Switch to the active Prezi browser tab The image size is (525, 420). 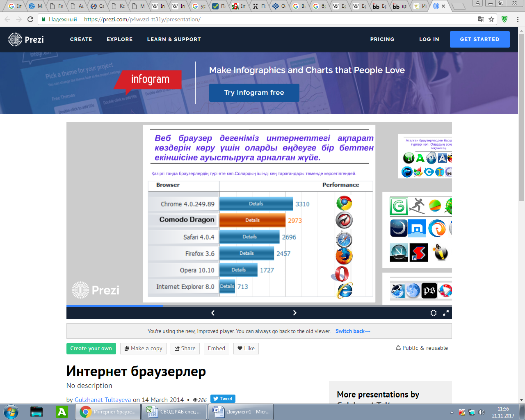[439, 6]
